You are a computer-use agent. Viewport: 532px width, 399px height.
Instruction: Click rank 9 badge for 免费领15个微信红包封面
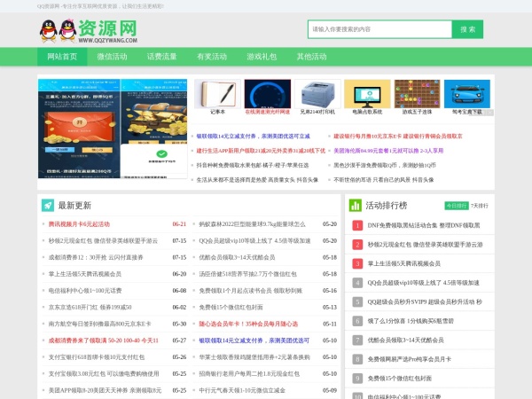click(357, 379)
